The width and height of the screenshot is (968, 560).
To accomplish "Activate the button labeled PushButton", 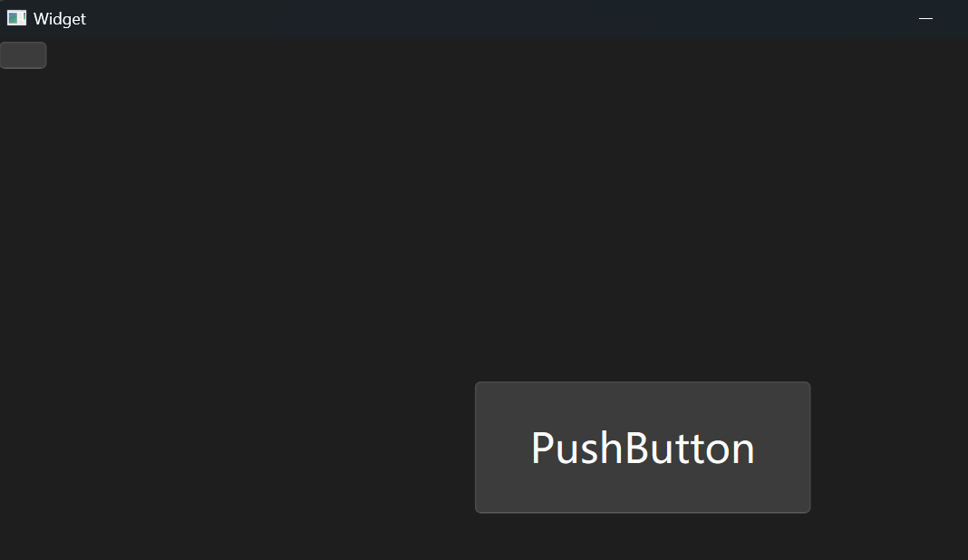I will 642,447.
